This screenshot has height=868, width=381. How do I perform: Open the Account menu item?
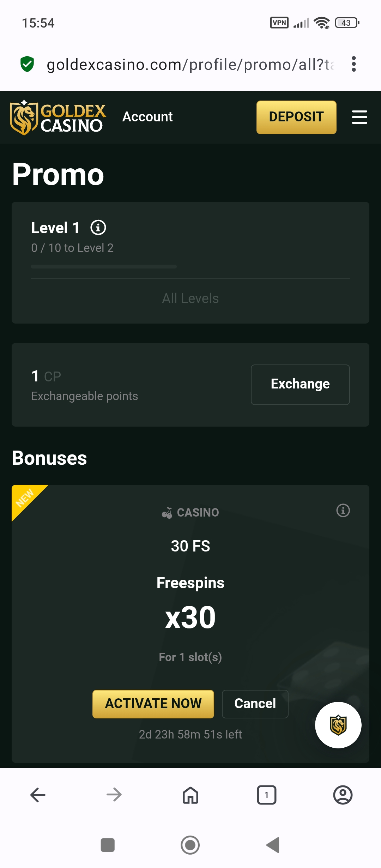click(x=147, y=117)
